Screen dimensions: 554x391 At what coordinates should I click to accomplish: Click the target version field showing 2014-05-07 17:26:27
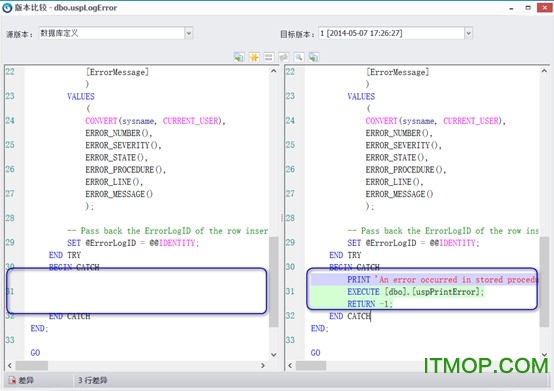coord(391,33)
